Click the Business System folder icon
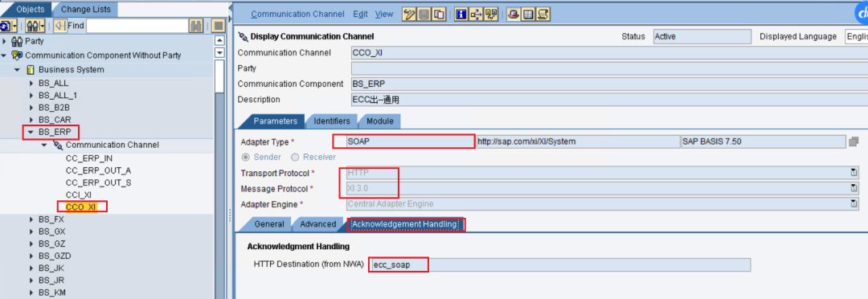 [30, 70]
